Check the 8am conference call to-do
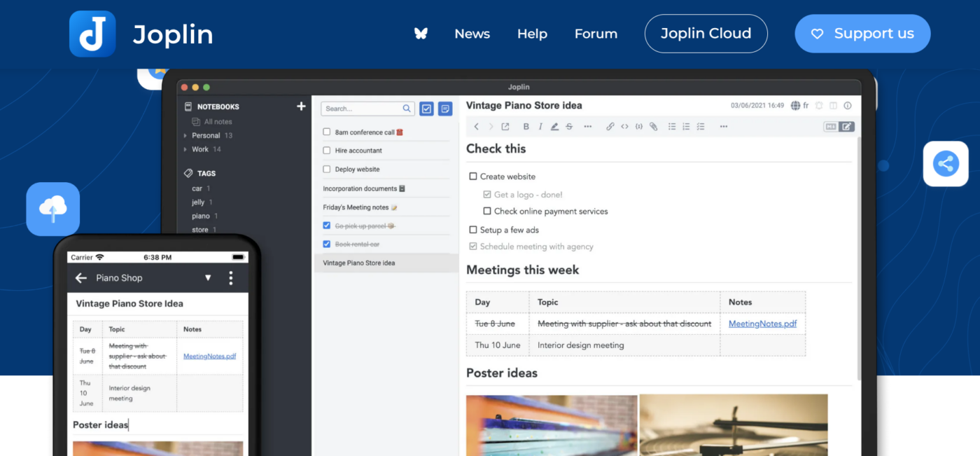Image resolution: width=980 pixels, height=456 pixels. pyautogui.click(x=326, y=132)
